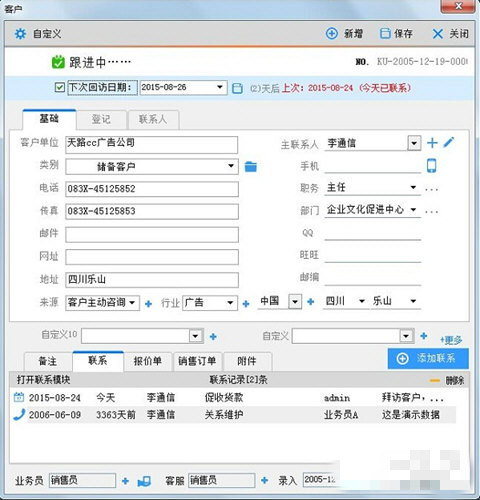Click plus icon beside 业务员 field
The width and height of the screenshot is (480, 500).
125,481
